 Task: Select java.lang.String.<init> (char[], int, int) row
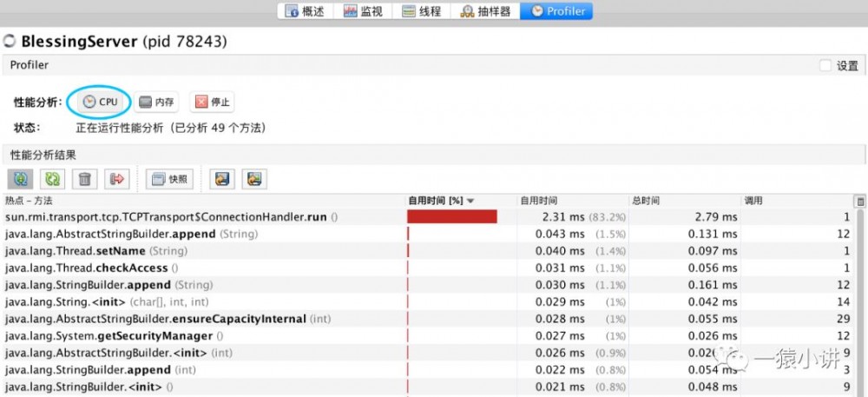pos(428,301)
